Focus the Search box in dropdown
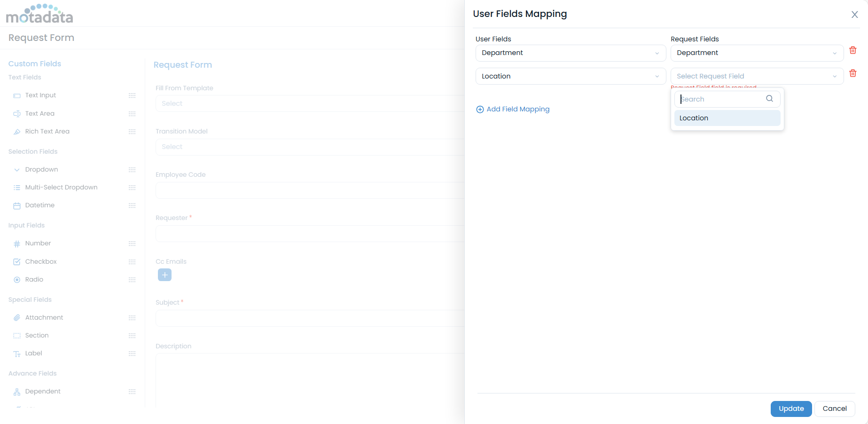This screenshot has height=424, width=868. pos(721,99)
